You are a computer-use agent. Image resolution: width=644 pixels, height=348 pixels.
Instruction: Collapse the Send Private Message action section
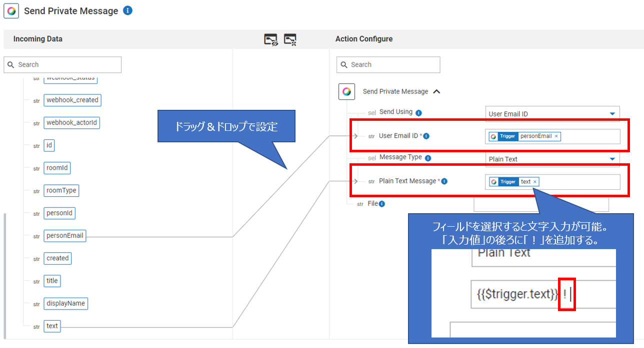[435, 91]
